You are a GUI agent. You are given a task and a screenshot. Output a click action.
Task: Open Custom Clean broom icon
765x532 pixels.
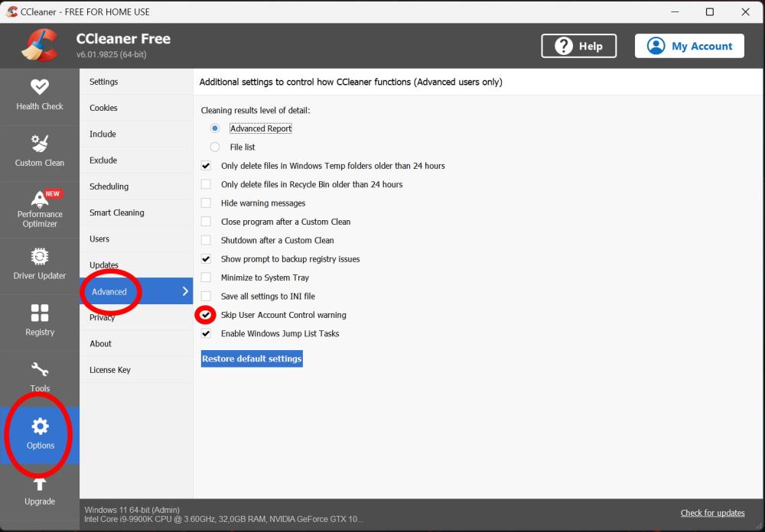pos(40,144)
